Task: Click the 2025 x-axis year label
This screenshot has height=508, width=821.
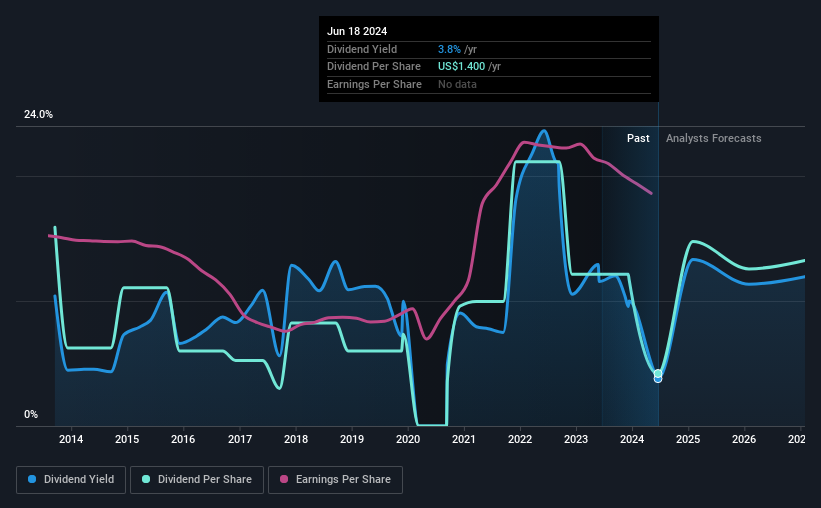Action: (688, 439)
